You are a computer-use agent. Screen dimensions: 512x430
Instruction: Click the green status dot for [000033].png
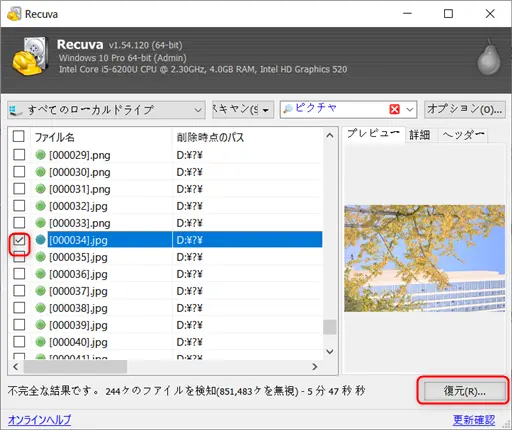pyautogui.click(x=40, y=223)
